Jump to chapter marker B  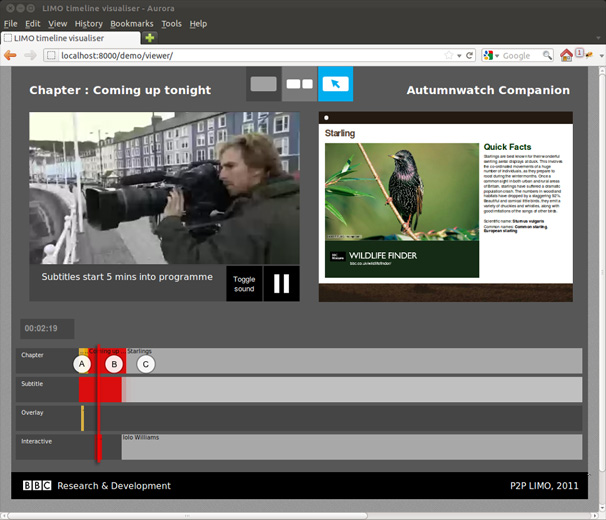click(x=114, y=364)
